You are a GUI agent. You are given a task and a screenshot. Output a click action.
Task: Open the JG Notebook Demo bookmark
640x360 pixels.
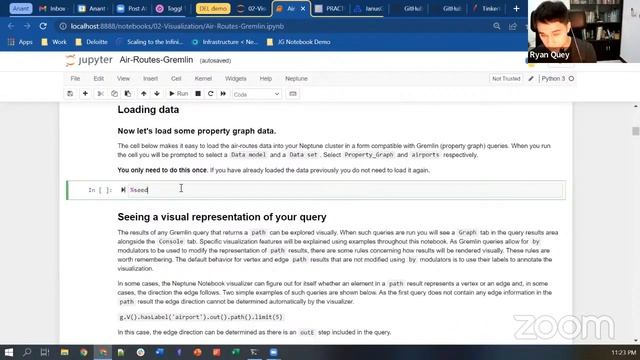(x=298, y=42)
